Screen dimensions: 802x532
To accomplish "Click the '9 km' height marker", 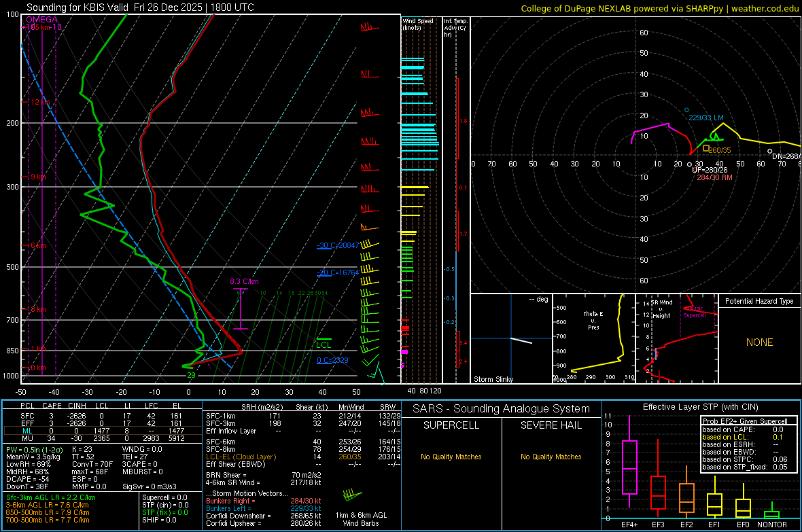I will click(38, 177).
